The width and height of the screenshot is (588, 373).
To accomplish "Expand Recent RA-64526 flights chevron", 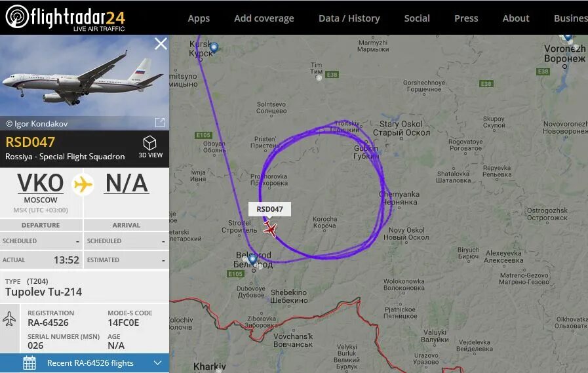I will 157,363.
